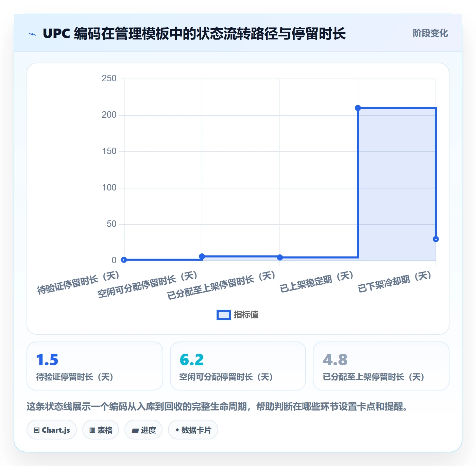Click the 已上架稳定期 data point near 210
Image resolution: width=476 pixels, height=466 pixels.
[358, 108]
